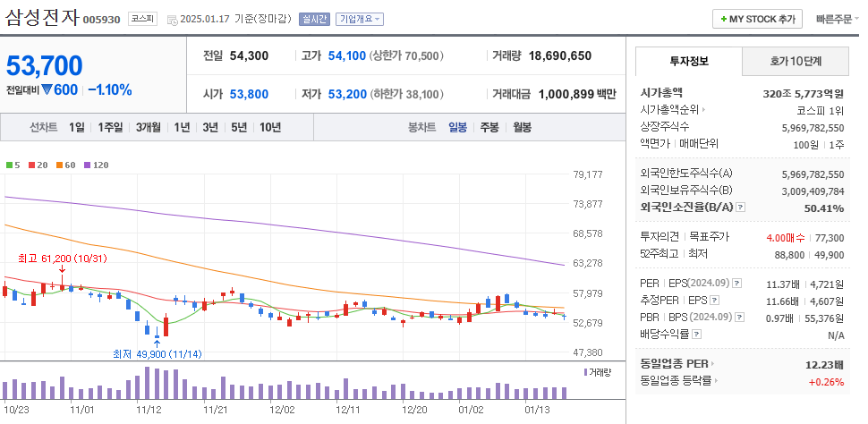Click the purple 거래량 legend swatch
The width and height of the screenshot is (868, 424).
(586, 372)
